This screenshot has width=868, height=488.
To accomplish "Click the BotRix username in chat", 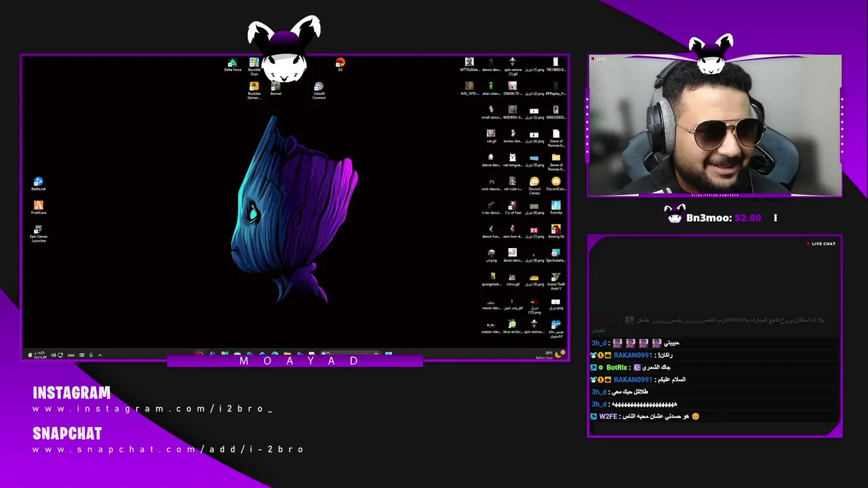I will click(x=616, y=367).
